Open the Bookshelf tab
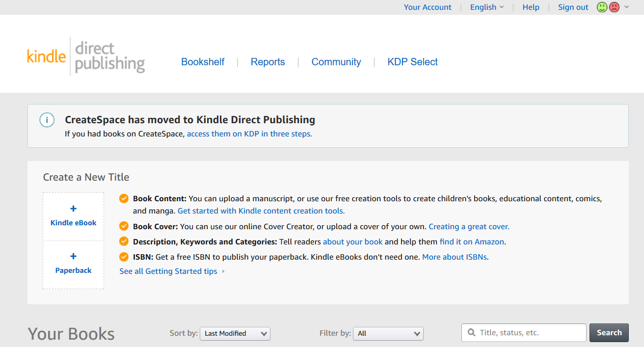The image size is (644, 347). tap(203, 62)
